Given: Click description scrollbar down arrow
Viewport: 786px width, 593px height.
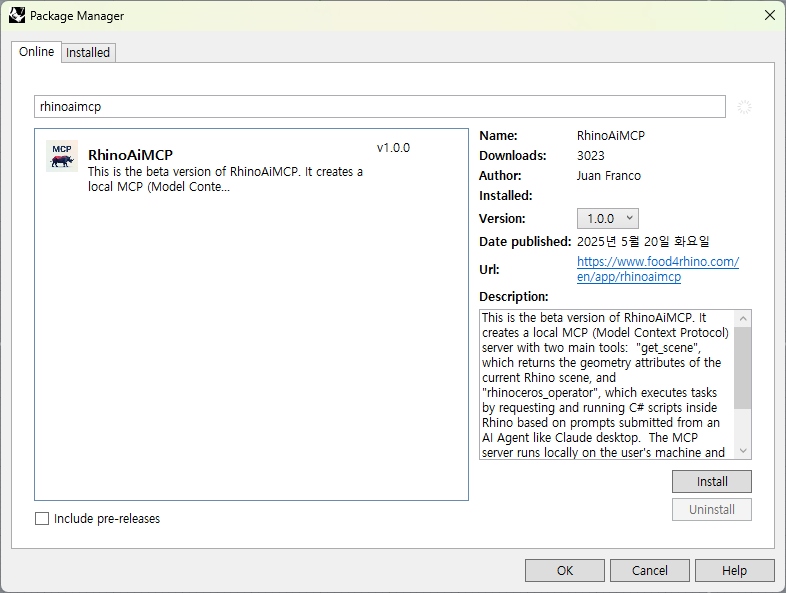Looking at the screenshot, I should (743, 451).
